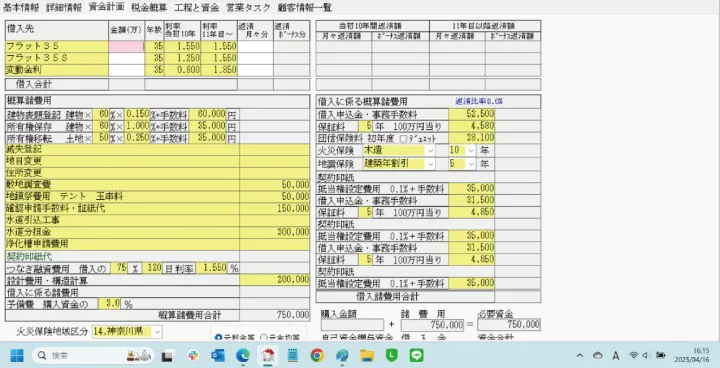Click the house app icon in taskbar
This screenshot has height=368, width=720.
point(267,355)
